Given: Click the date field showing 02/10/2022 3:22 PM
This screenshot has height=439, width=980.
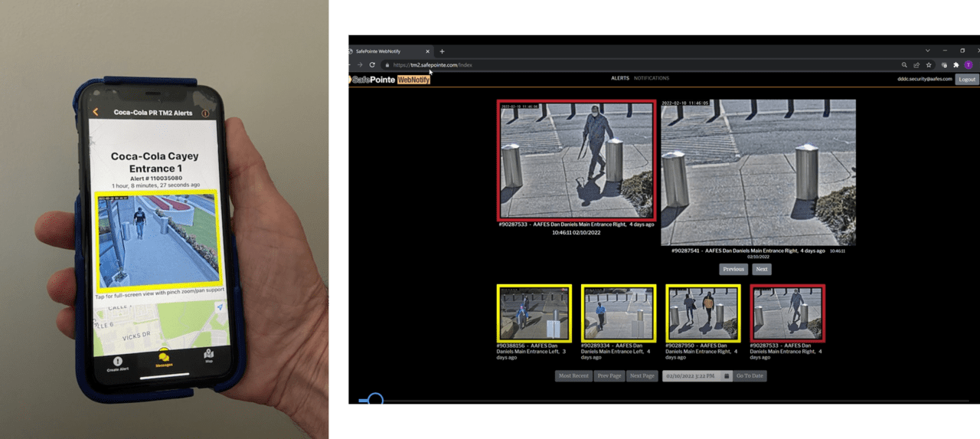Looking at the screenshot, I should point(692,375).
